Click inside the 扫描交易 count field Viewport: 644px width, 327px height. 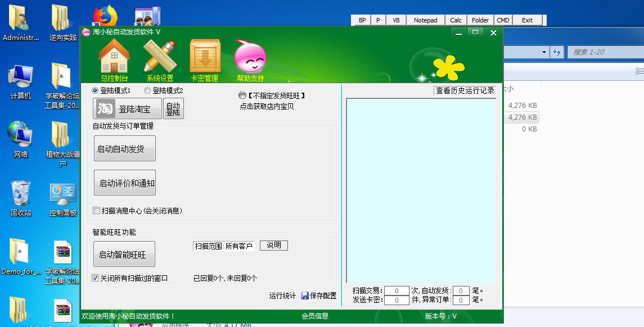(396, 291)
